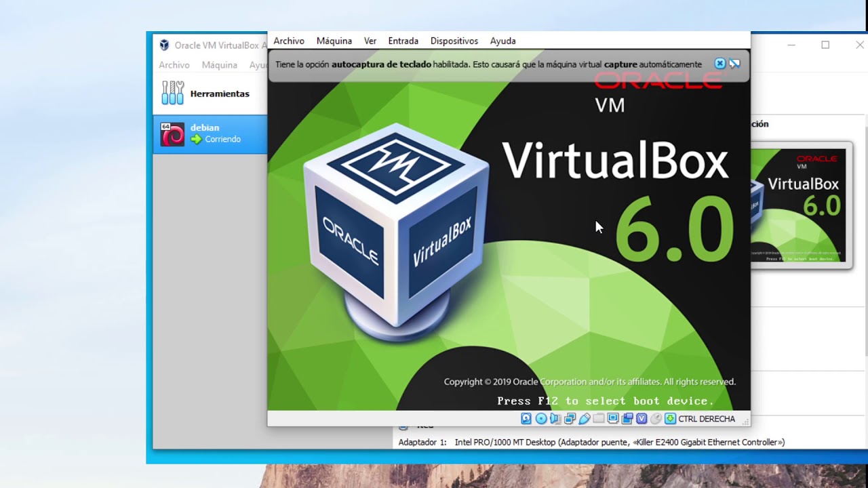Image resolution: width=868 pixels, height=488 pixels.
Task: Click the Corriendo status text
Action: coord(223,139)
